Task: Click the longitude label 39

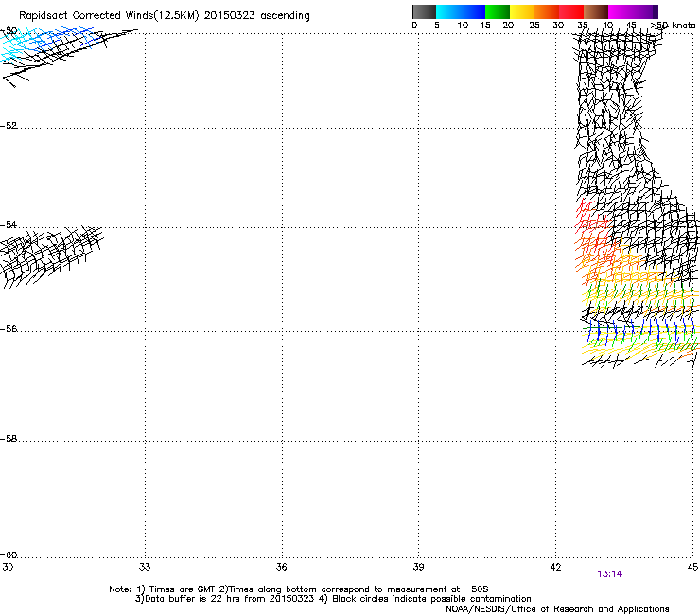Action: [x=418, y=567]
